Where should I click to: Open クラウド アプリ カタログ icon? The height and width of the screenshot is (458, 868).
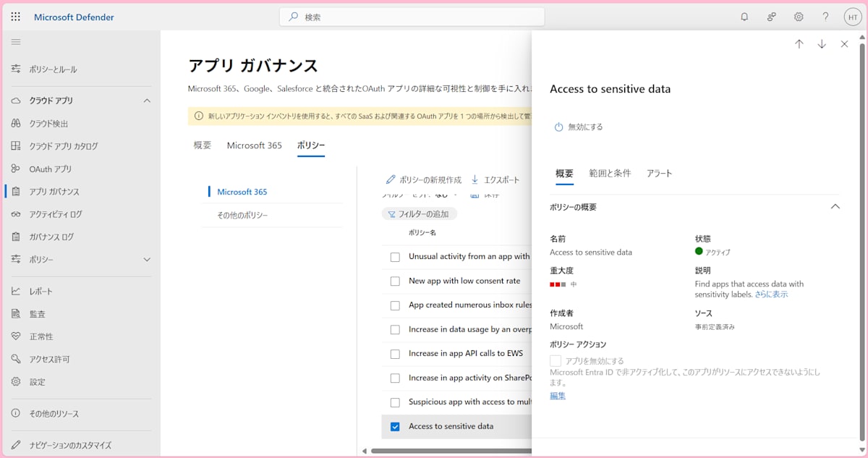pos(16,146)
